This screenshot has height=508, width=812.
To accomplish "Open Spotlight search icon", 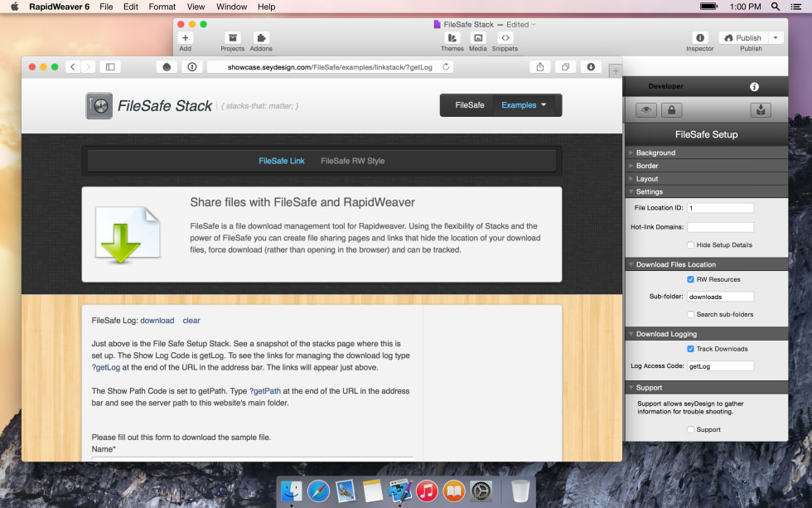I will (x=776, y=7).
